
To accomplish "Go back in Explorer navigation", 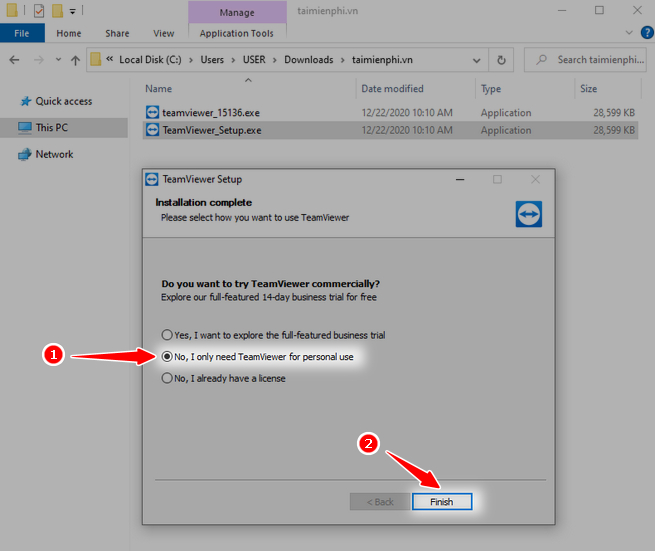I will tap(14, 60).
